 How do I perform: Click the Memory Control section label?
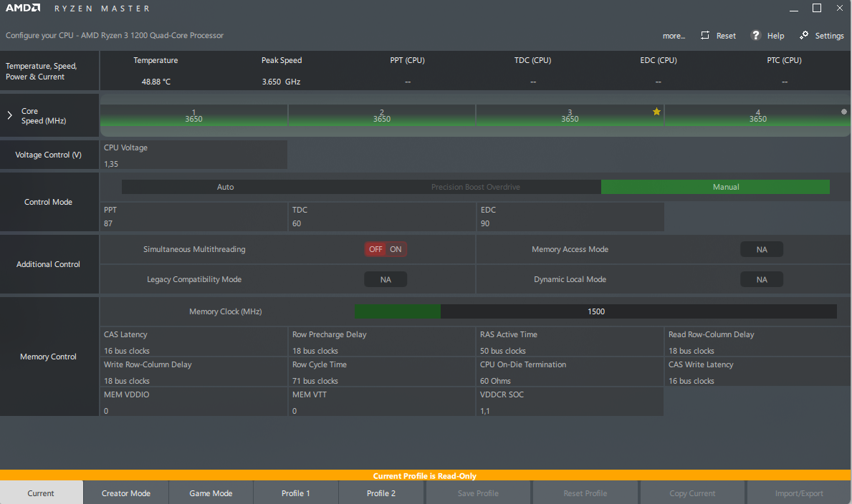click(48, 357)
